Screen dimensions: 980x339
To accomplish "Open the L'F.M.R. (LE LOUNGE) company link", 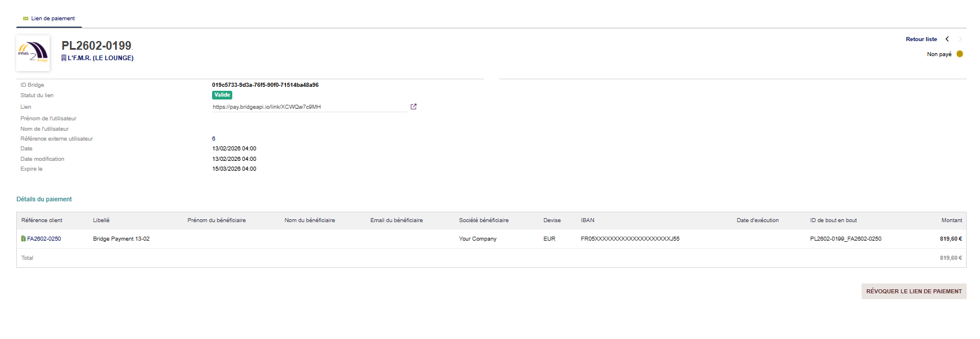I will (101, 58).
